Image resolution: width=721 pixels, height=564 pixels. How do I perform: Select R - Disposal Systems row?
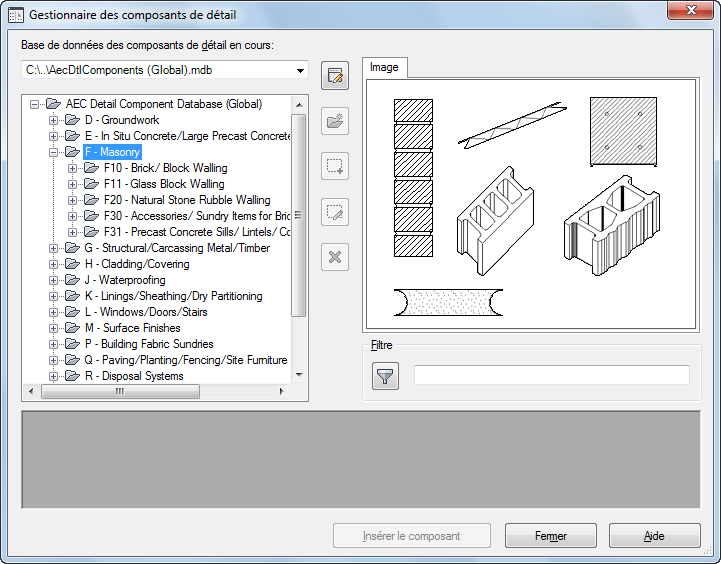coord(134,376)
